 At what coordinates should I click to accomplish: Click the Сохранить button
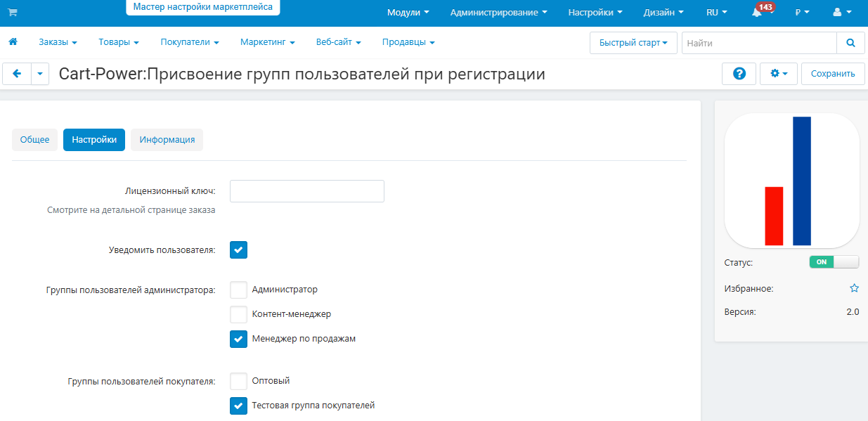pos(833,74)
